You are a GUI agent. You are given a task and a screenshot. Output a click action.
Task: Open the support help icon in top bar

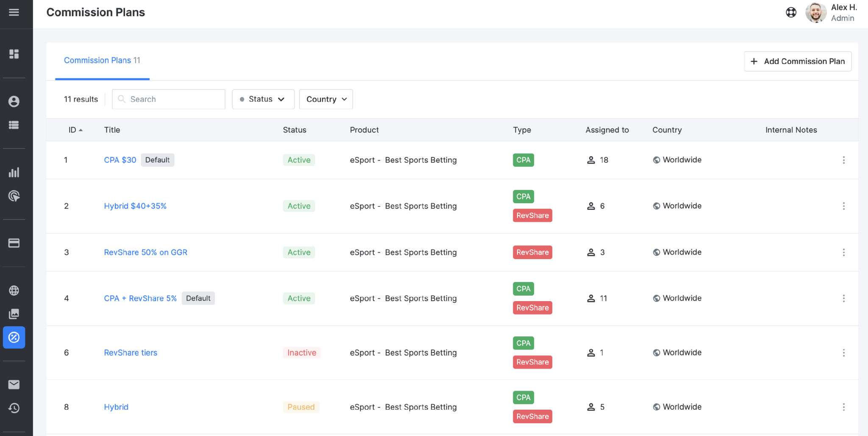pyautogui.click(x=791, y=12)
